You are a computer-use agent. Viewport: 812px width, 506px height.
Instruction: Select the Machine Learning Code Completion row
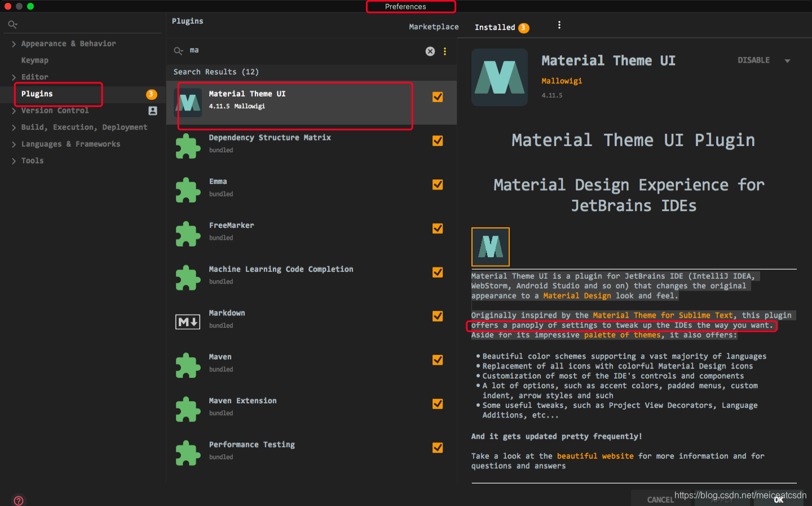[x=311, y=278]
